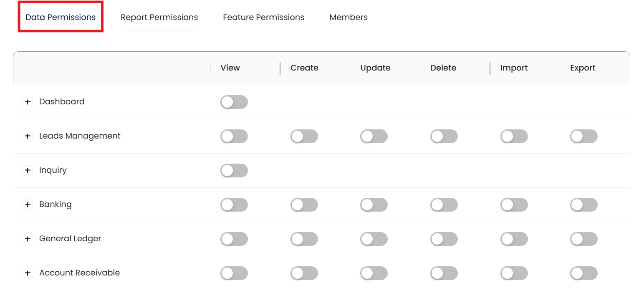
Task: Go to the Members tab
Action: tap(349, 17)
